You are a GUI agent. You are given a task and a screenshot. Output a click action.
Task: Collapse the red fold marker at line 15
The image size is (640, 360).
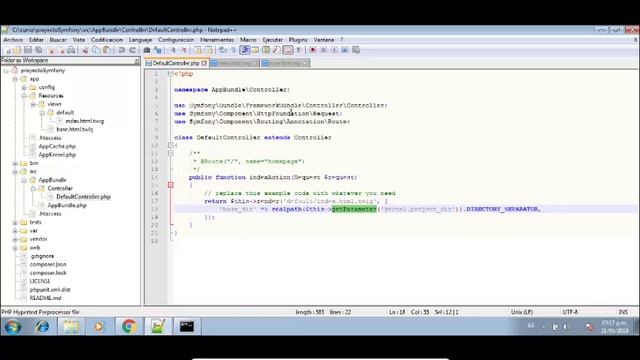click(x=171, y=185)
